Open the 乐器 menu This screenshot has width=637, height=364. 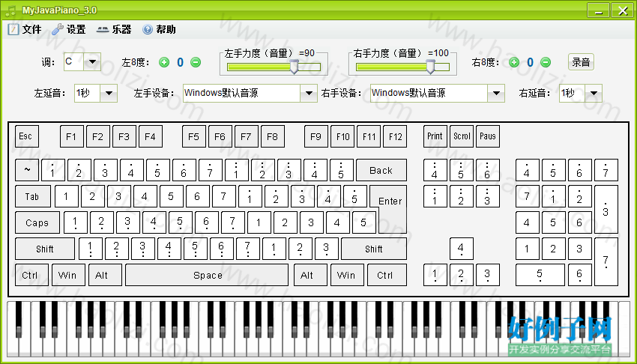click(114, 30)
